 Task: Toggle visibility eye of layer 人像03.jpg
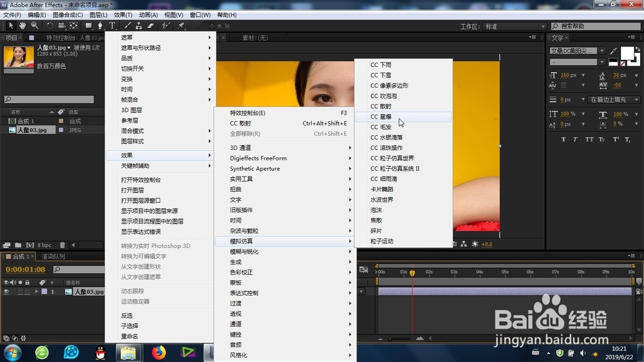pyautogui.click(x=6, y=292)
